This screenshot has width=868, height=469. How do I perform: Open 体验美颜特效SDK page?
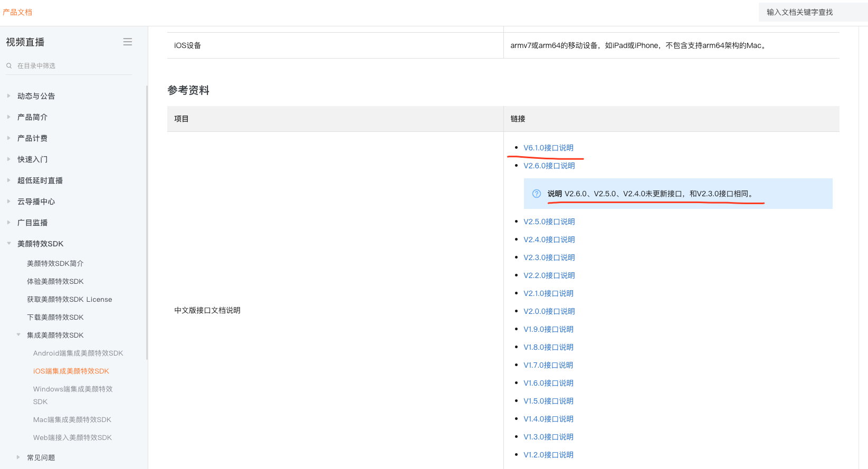[55, 281]
